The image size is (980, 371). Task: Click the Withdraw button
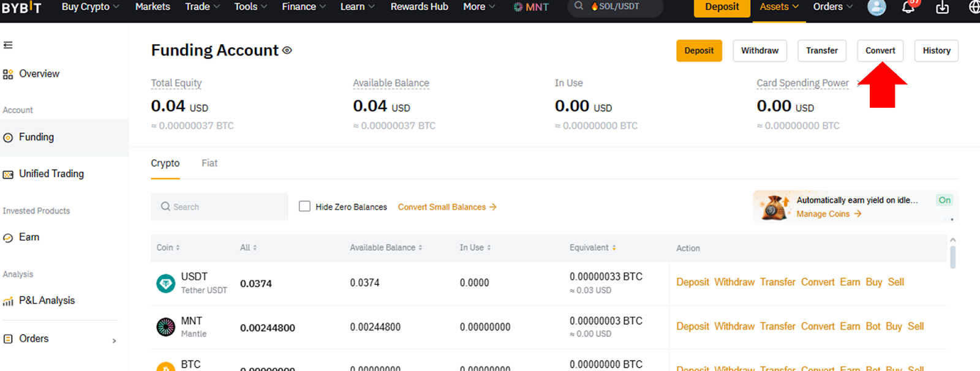click(x=759, y=51)
